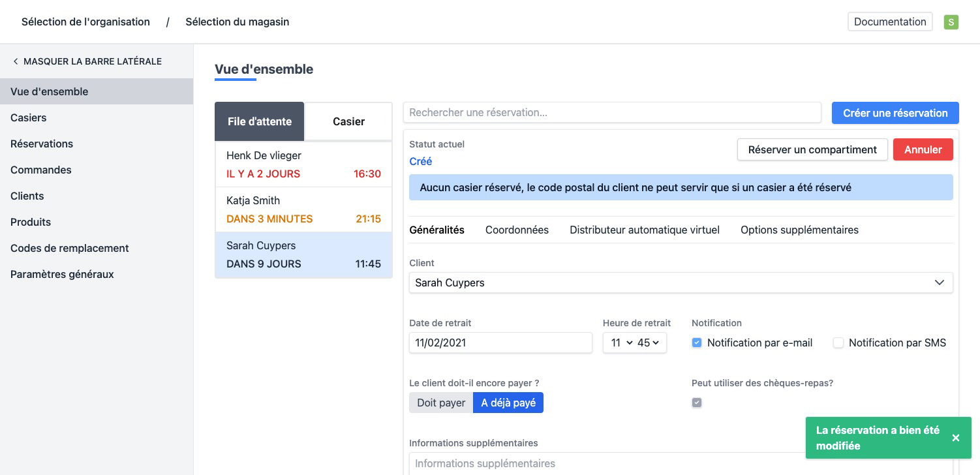Click the reservation search field
Image resolution: width=980 pixels, height=475 pixels.
point(611,113)
